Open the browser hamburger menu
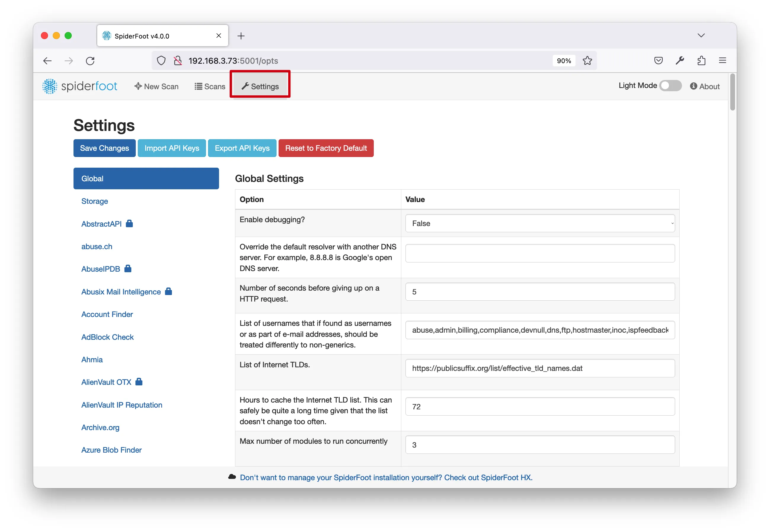 722,60
